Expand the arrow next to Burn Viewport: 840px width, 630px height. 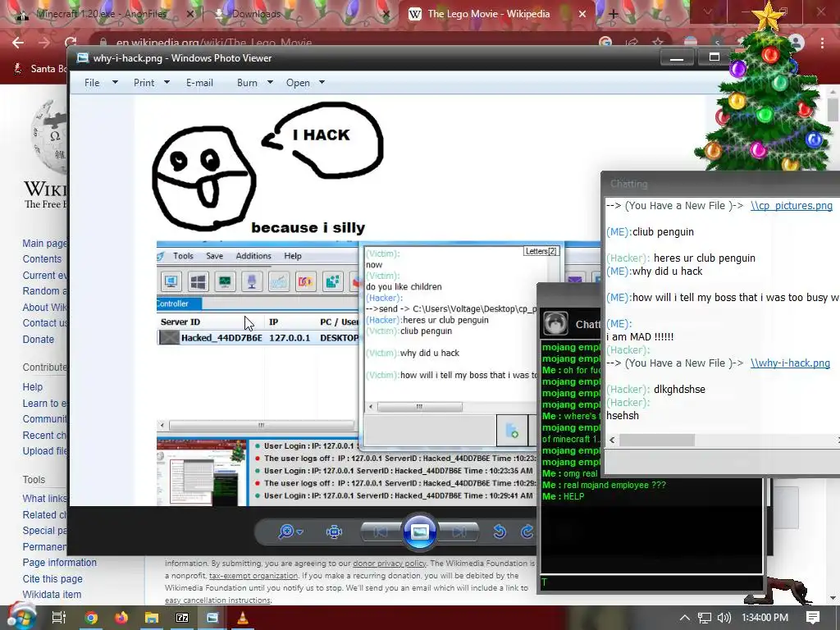270,83
